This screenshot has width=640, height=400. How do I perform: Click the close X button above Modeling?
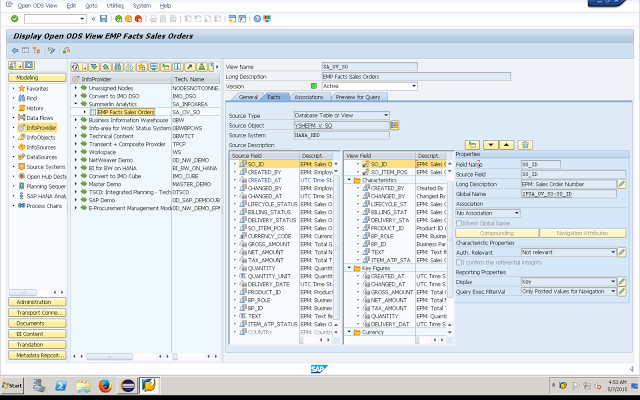tap(29, 65)
